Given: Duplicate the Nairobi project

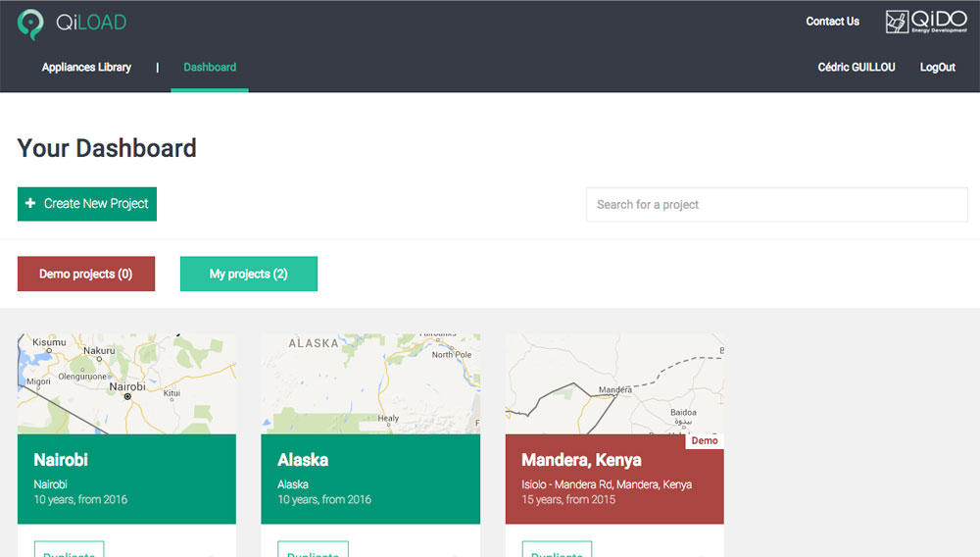Looking at the screenshot, I should click(69, 551).
